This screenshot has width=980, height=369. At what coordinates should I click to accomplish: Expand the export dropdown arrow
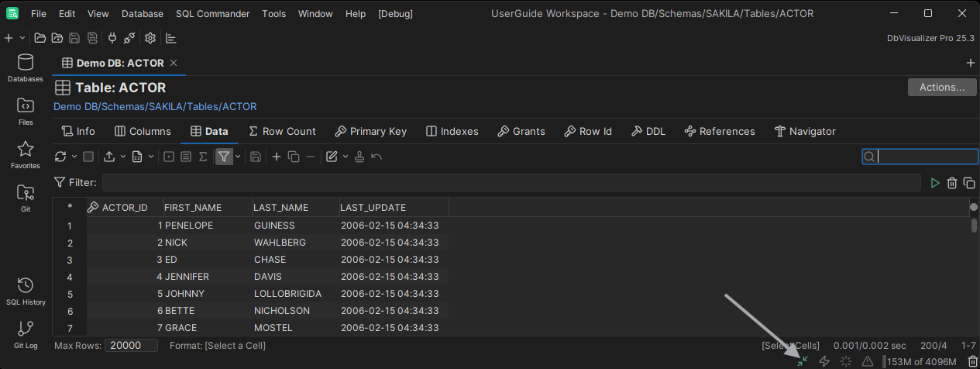(x=124, y=157)
